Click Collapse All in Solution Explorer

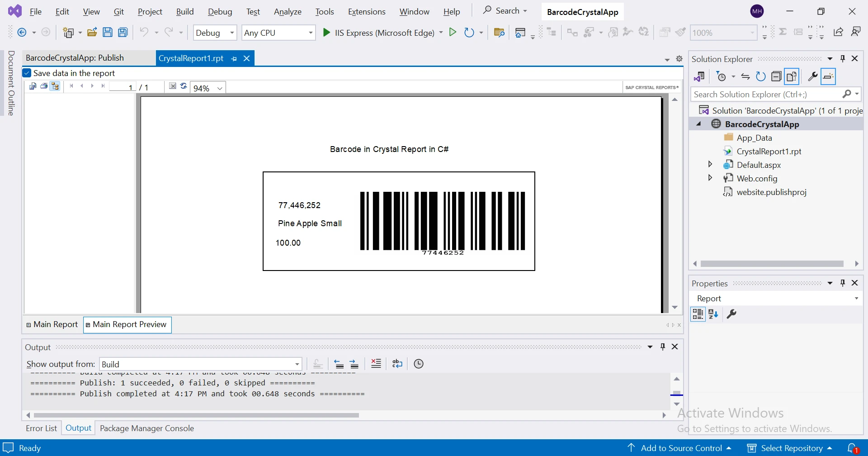776,76
